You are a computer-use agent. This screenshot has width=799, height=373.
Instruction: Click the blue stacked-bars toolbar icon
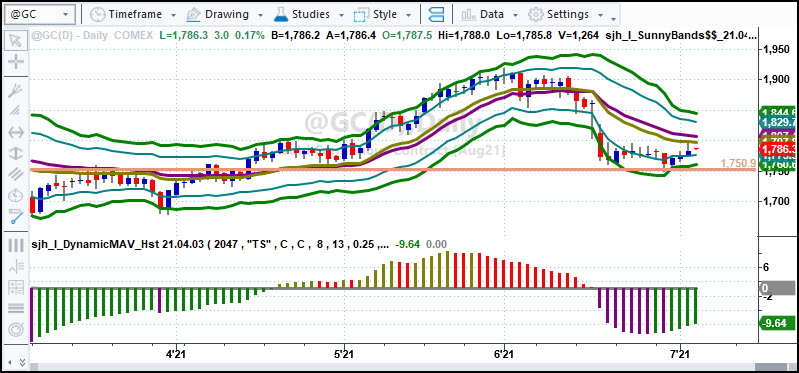coord(436,14)
